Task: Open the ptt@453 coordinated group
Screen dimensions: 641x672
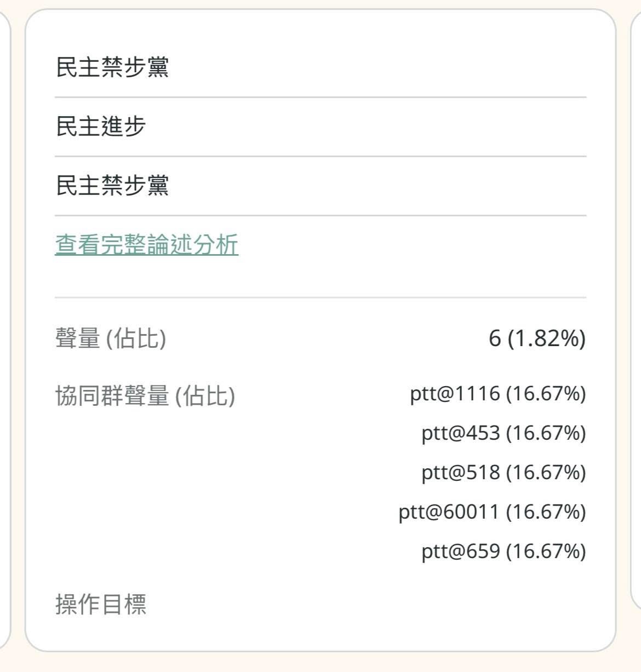Action: (x=503, y=433)
